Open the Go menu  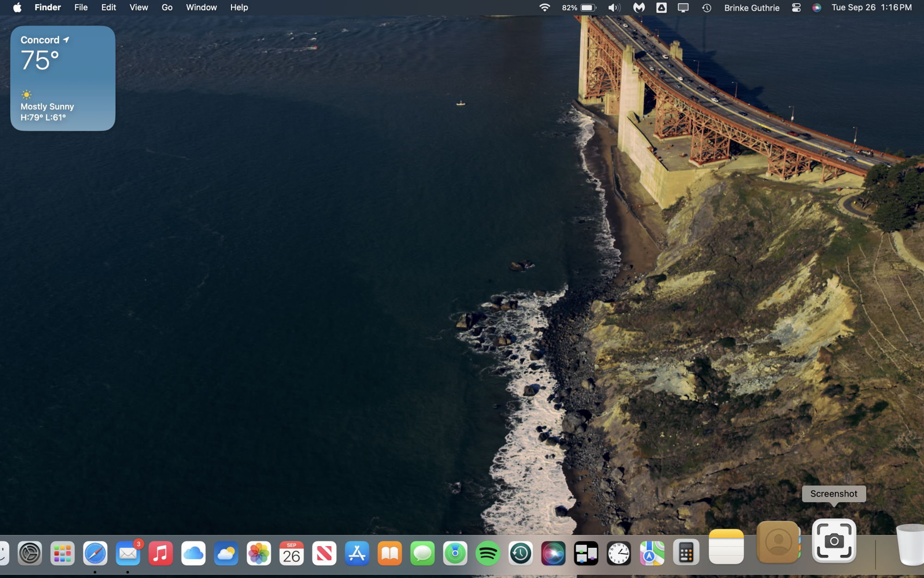tap(167, 7)
